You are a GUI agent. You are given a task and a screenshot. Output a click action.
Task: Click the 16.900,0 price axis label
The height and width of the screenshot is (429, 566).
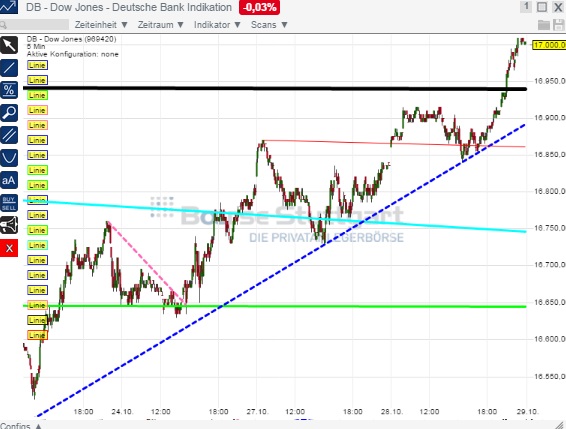(549, 118)
